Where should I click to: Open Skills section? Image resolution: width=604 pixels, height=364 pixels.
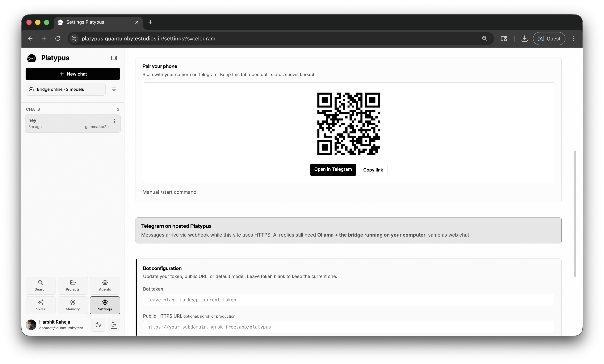[41, 305]
